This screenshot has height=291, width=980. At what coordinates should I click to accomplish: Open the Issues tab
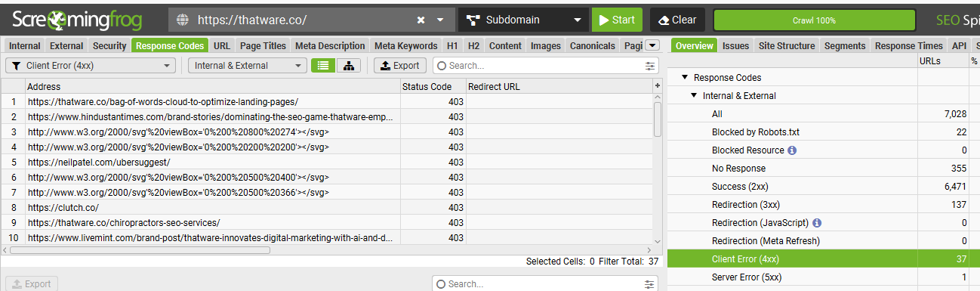735,46
